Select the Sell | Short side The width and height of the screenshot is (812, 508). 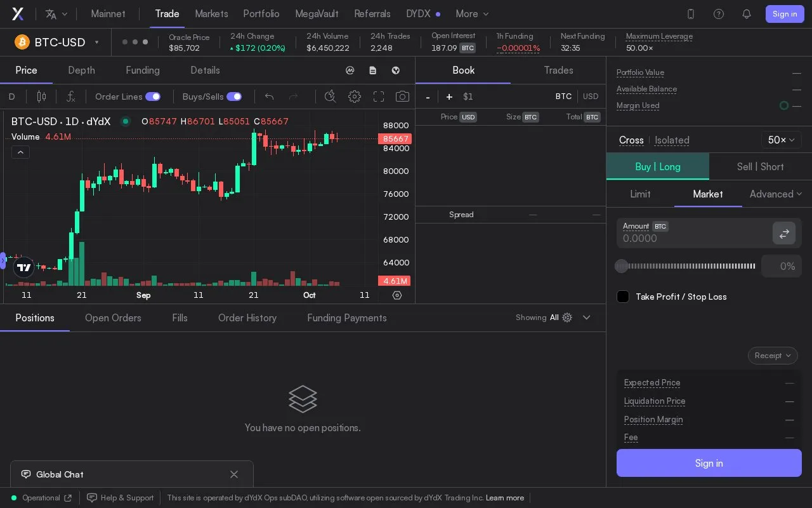click(x=760, y=166)
